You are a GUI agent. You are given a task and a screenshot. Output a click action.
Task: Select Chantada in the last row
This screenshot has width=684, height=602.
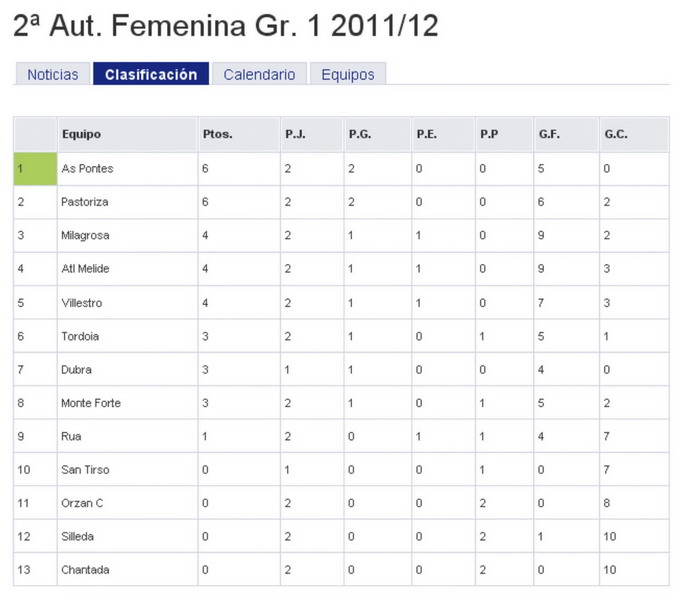point(85,570)
